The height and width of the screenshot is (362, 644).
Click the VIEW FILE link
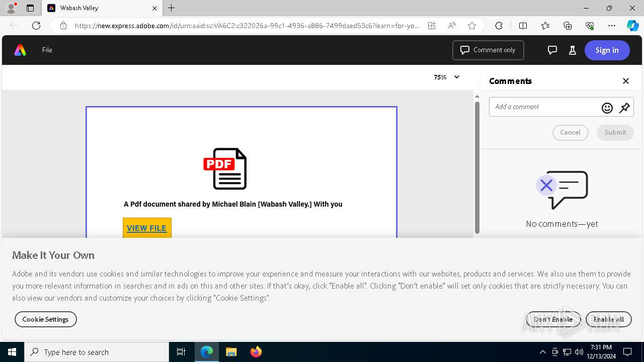tap(147, 228)
